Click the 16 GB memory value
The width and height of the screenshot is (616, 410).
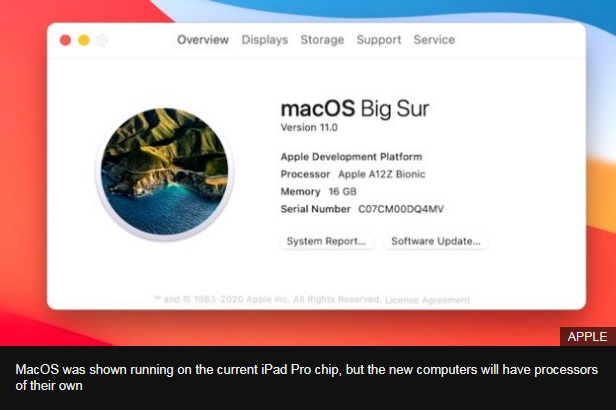pos(342,192)
